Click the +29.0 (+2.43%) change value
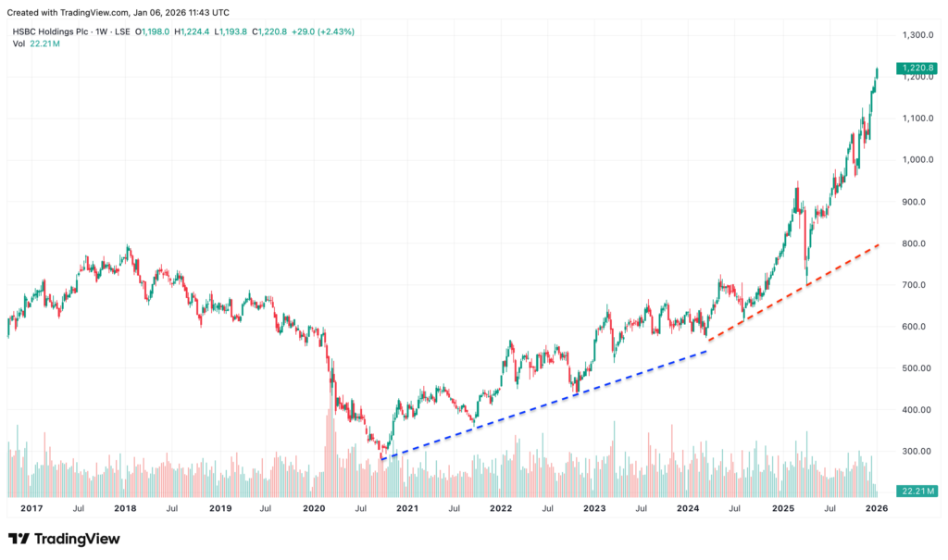948x560 pixels. [x=328, y=31]
